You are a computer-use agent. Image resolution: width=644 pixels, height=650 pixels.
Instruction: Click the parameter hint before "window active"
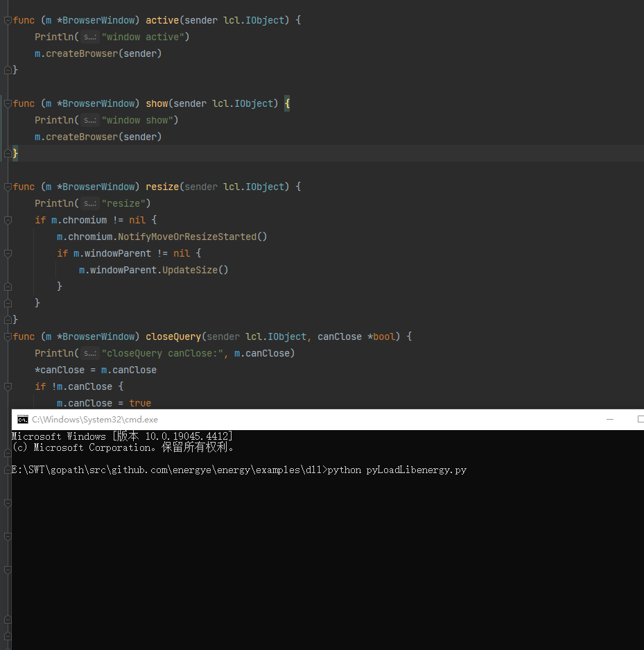(90, 37)
